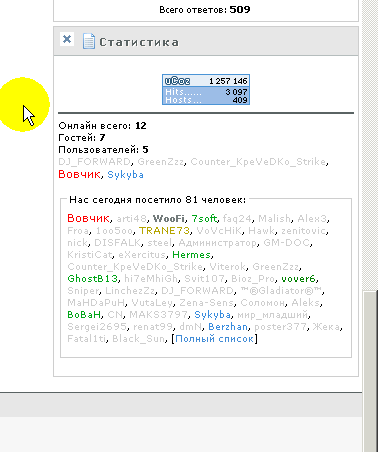378x452 pixels.
Task: Open online user Вовчик's profile
Action: [x=79, y=174]
